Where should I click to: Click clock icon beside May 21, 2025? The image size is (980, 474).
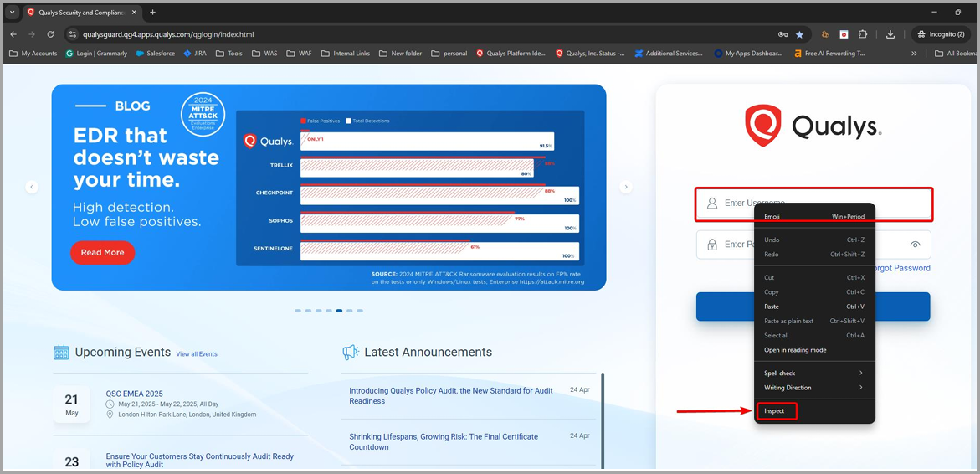(x=110, y=404)
